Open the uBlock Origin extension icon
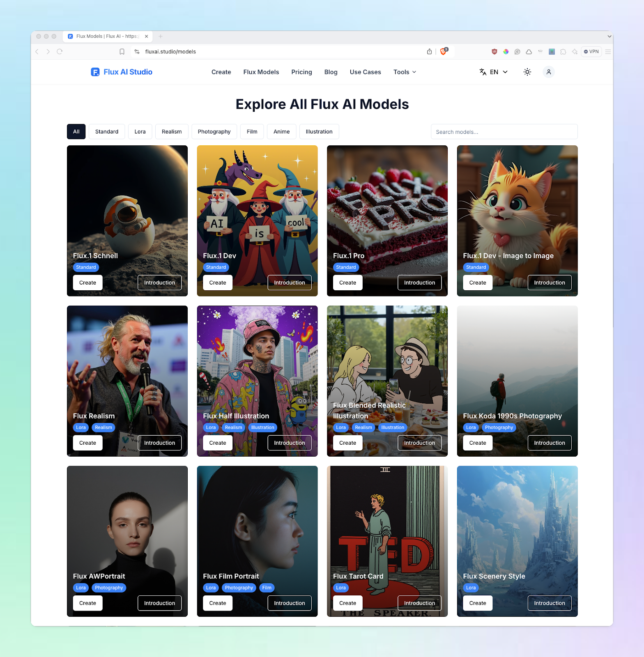 tap(494, 51)
